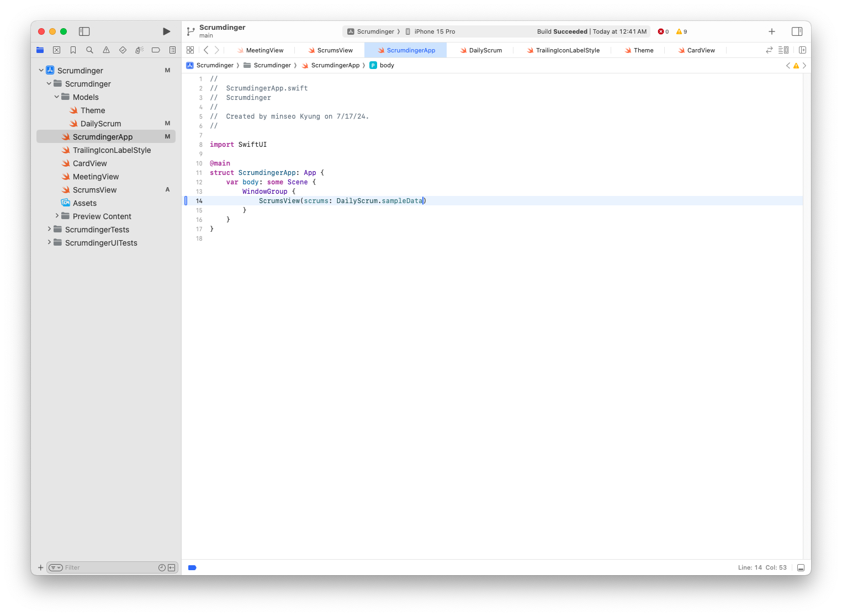Viewport: 842px width, 616px height.
Task: Open the Build Succeeded activity status
Action: click(x=592, y=31)
